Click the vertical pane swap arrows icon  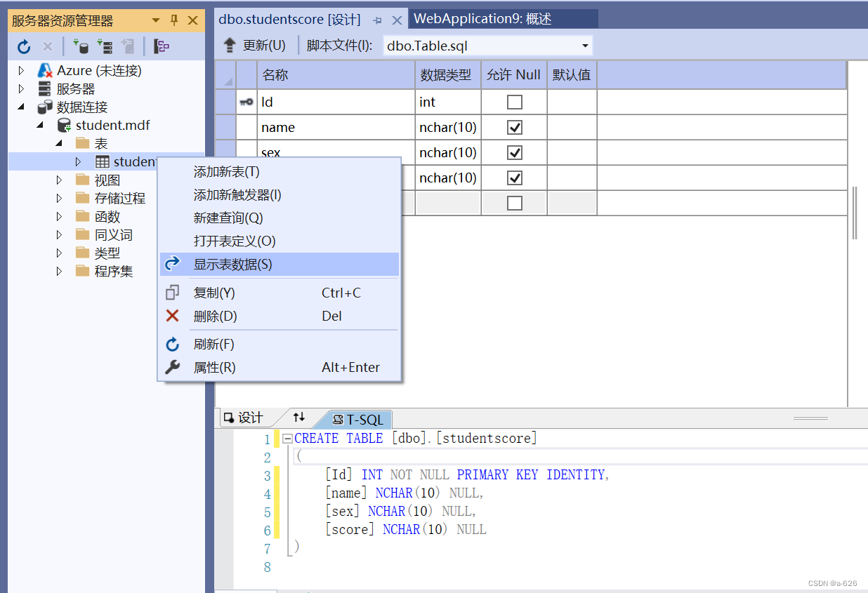tap(298, 418)
